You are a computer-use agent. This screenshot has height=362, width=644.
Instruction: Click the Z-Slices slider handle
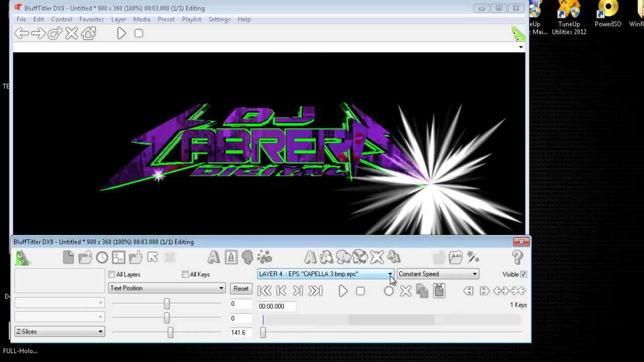[171, 332]
